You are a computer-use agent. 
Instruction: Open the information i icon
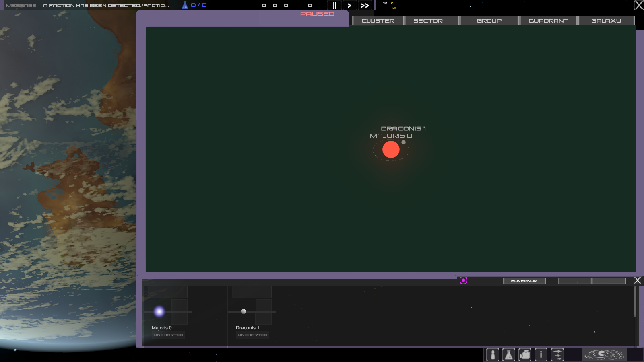click(541, 355)
